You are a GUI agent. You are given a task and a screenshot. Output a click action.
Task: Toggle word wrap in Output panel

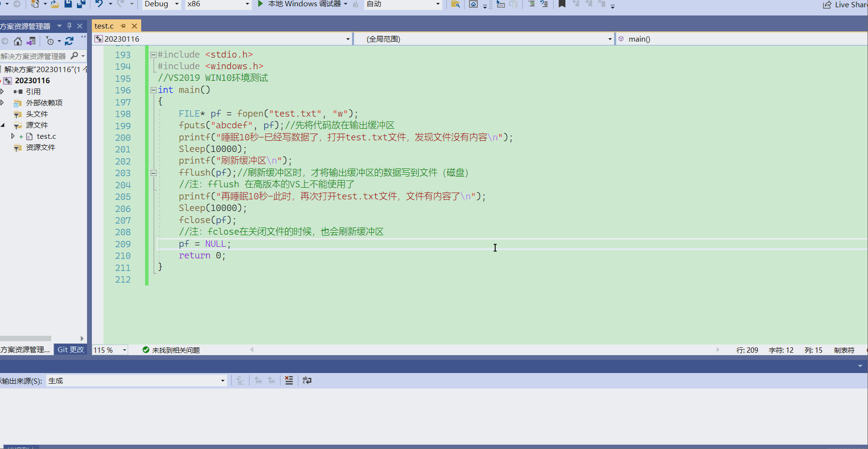307,380
